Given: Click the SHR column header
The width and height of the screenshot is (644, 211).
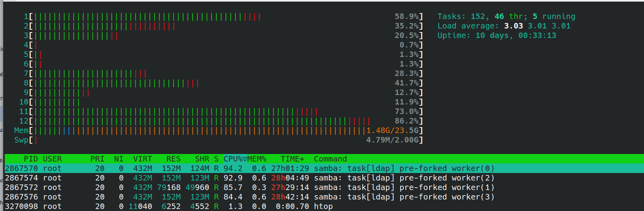Looking at the screenshot, I should click(202, 159).
